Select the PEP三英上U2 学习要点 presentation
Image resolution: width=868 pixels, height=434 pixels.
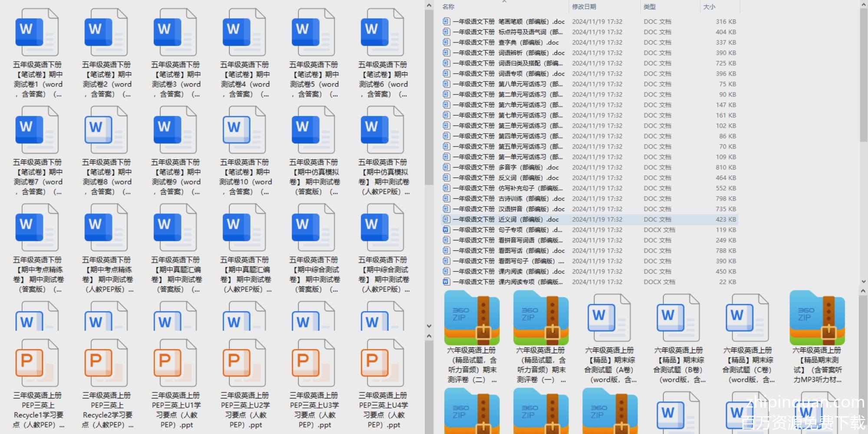pyautogui.click(x=244, y=363)
